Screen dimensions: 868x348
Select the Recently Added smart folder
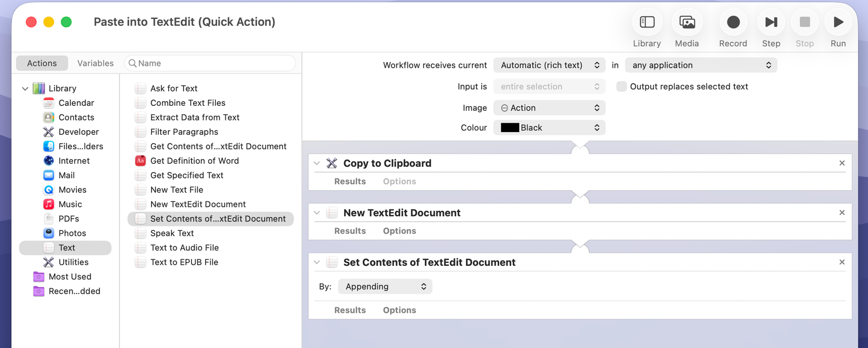66,291
